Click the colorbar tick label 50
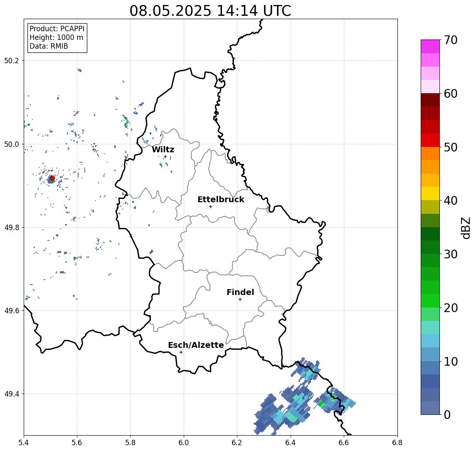476x451 pixels. coord(451,147)
